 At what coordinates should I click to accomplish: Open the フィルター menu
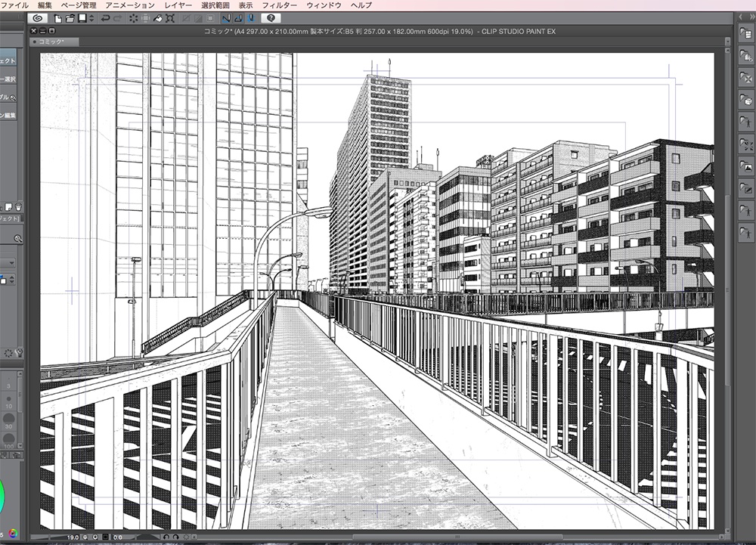[x=280, y=5]
